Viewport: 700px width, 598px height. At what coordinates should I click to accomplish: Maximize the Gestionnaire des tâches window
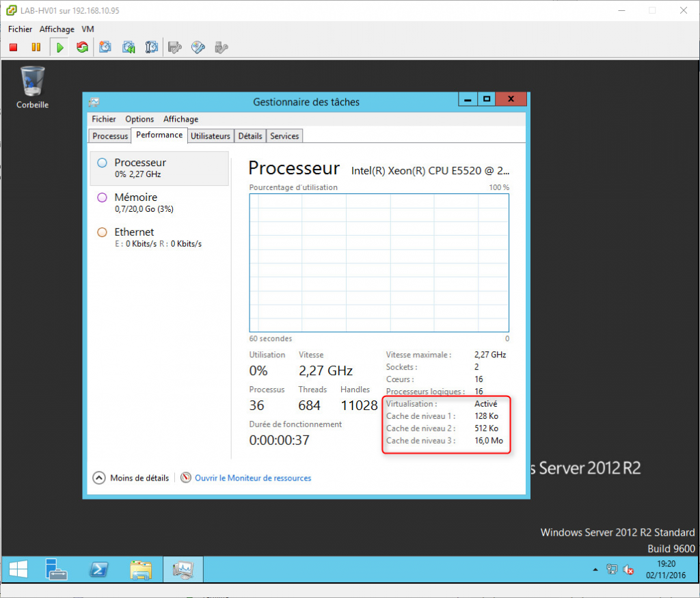(487, 99)
